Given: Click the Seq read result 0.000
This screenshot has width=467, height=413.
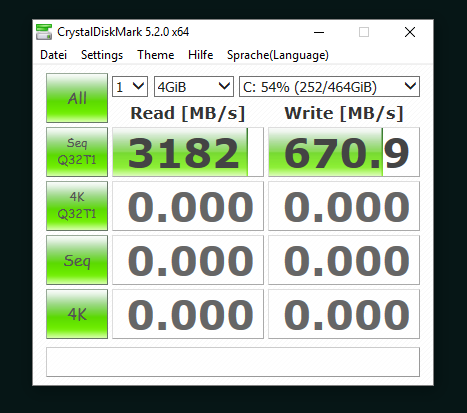Looking at the screenshot, I should pyautogui.click(x=188, y=260).
